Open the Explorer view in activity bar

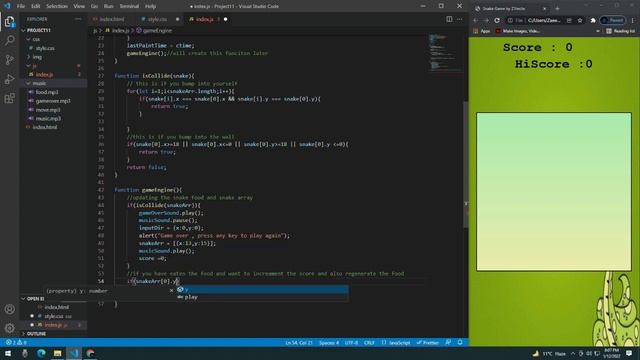9,22
